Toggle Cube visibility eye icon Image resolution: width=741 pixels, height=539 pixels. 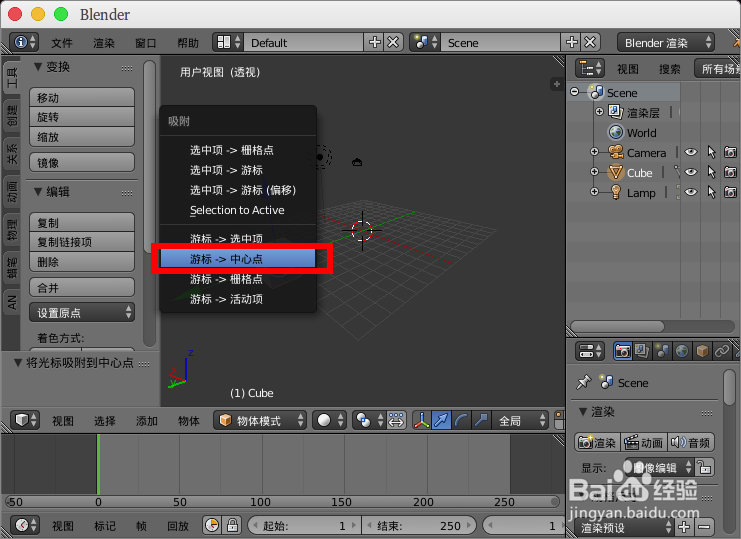pos(690,172)
